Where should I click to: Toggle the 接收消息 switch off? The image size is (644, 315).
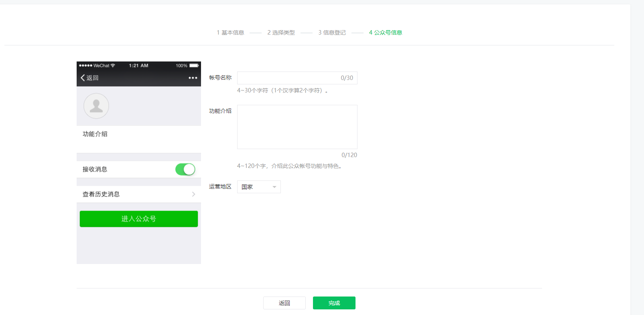pyautogui.click(x=185, y=170)
